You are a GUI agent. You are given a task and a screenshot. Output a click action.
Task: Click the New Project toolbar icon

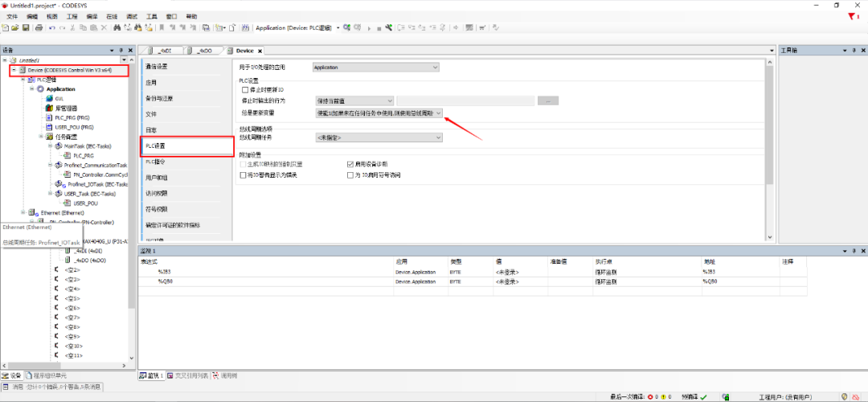tap(6, 27)
